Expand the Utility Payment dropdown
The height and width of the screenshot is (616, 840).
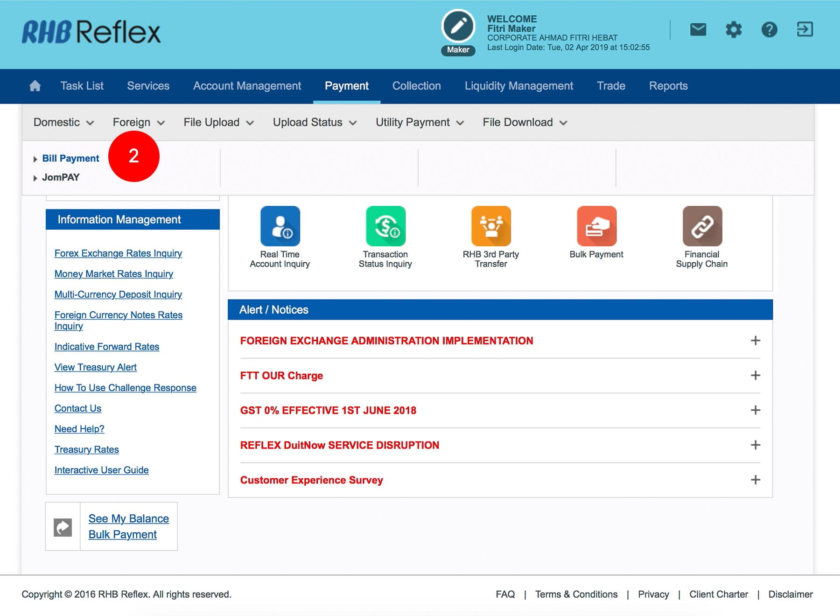420,122
